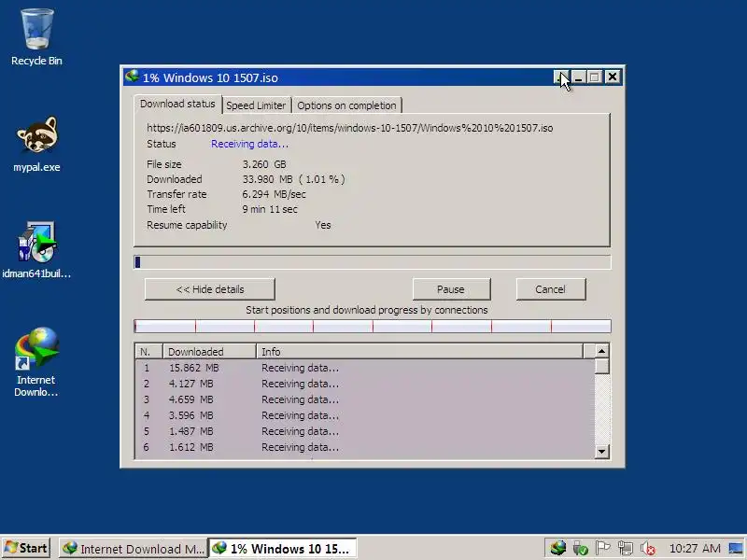Click the file size value 3.260 GB
The image size is (747, 560).
coord(264,164)
